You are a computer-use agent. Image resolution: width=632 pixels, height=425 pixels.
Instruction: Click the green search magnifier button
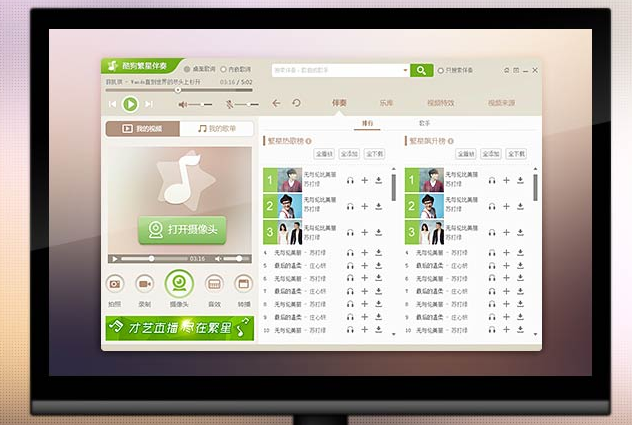(421, 70)
